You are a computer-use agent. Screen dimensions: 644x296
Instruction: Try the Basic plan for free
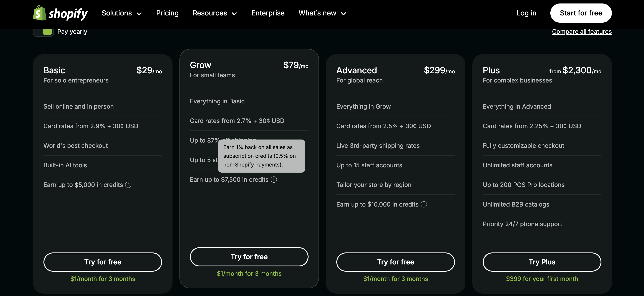(x=103, y=262)
